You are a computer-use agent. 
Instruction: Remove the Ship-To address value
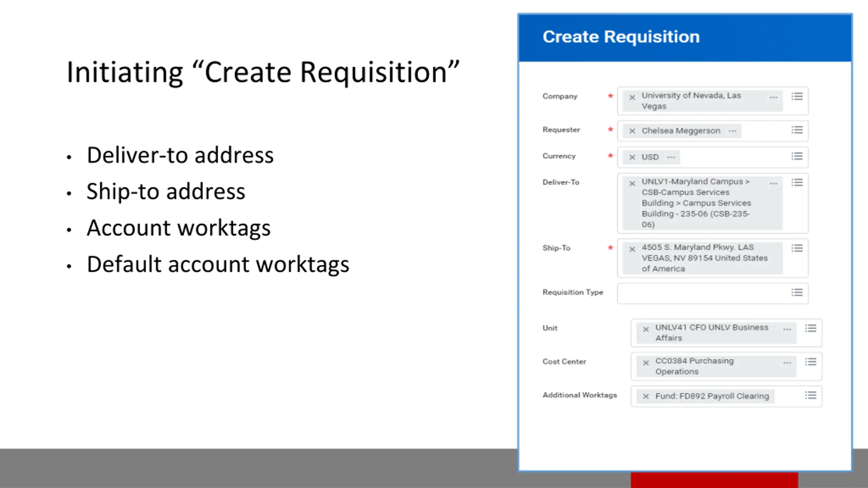(632, 249)
